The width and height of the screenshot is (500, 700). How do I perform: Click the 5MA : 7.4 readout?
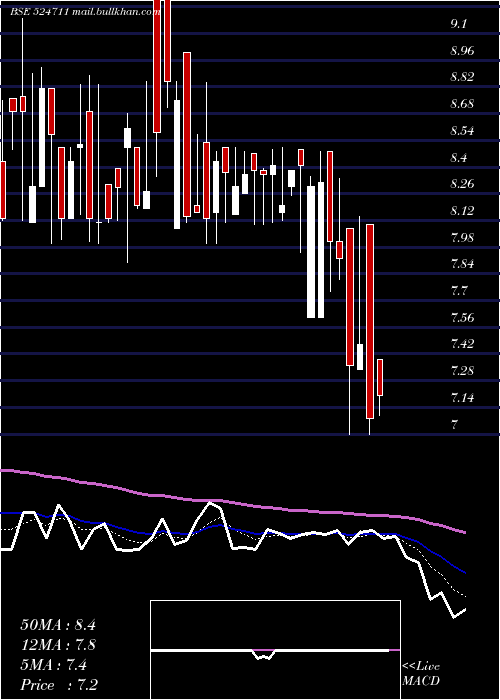pyautogui.click(x=54, y=665)
